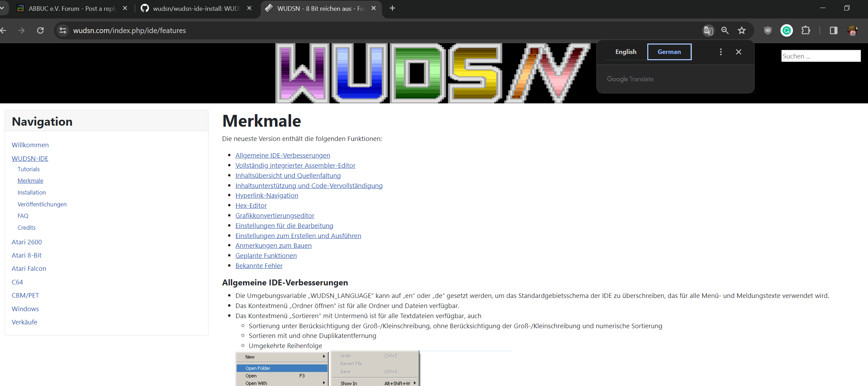Expand the New submenu arrow in context menu

pos(324,356)
